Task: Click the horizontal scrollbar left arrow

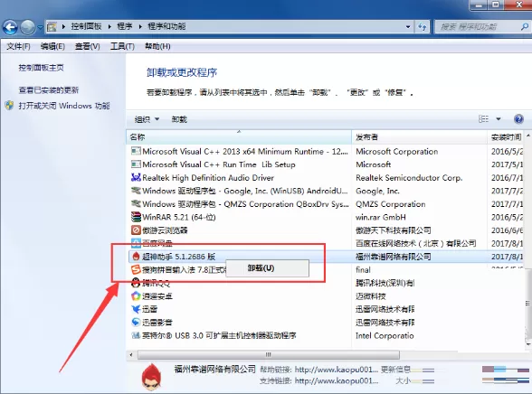Action: 131,355
